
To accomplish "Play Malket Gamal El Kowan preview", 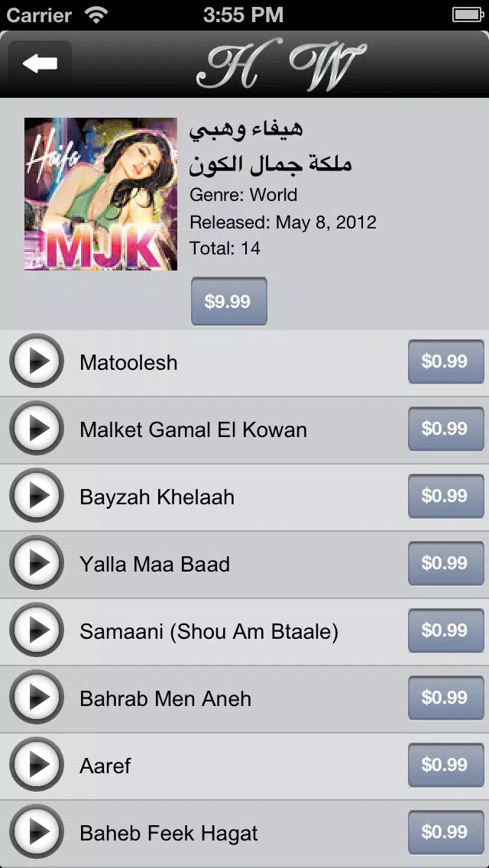I will point(37,429).
